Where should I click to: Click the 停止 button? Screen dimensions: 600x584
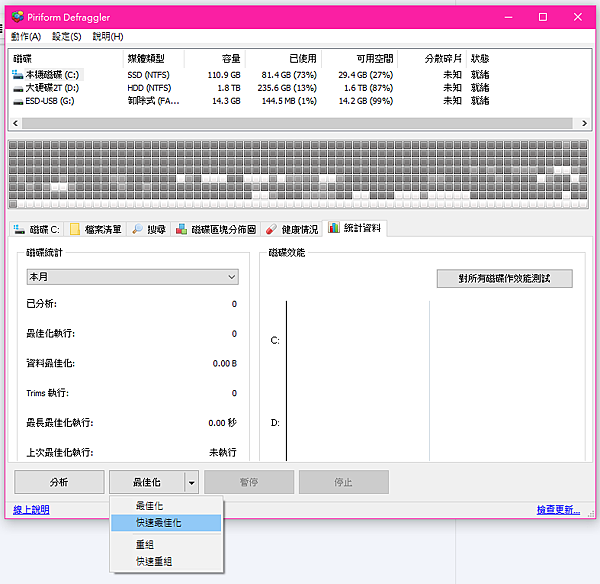344,482
